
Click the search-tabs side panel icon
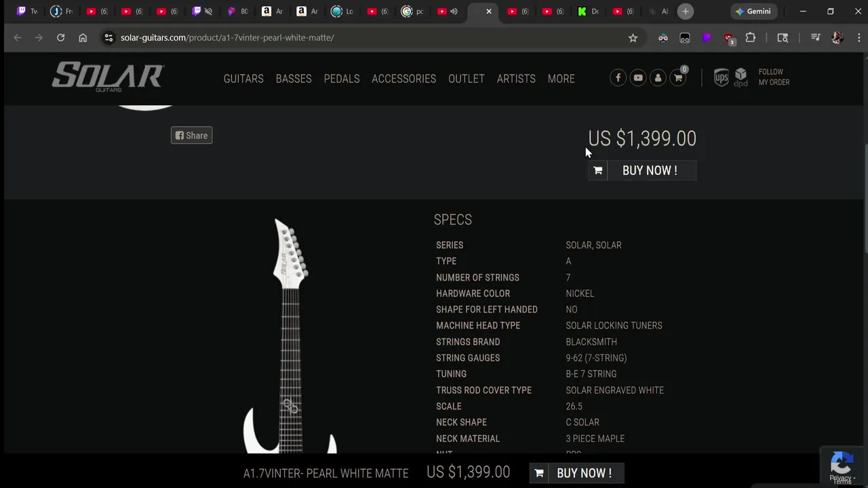[783, 38]
